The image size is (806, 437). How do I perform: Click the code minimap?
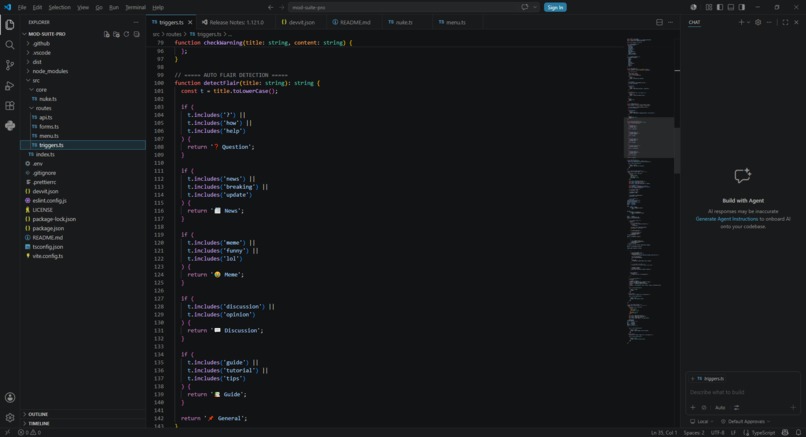tap(649, 190)
